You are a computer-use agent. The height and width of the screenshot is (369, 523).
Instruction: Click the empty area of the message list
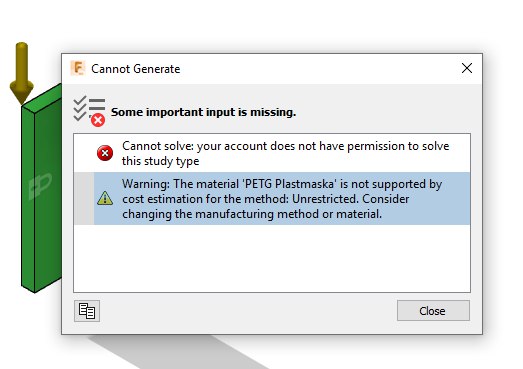pyautogui.click(x=272, y=259)
